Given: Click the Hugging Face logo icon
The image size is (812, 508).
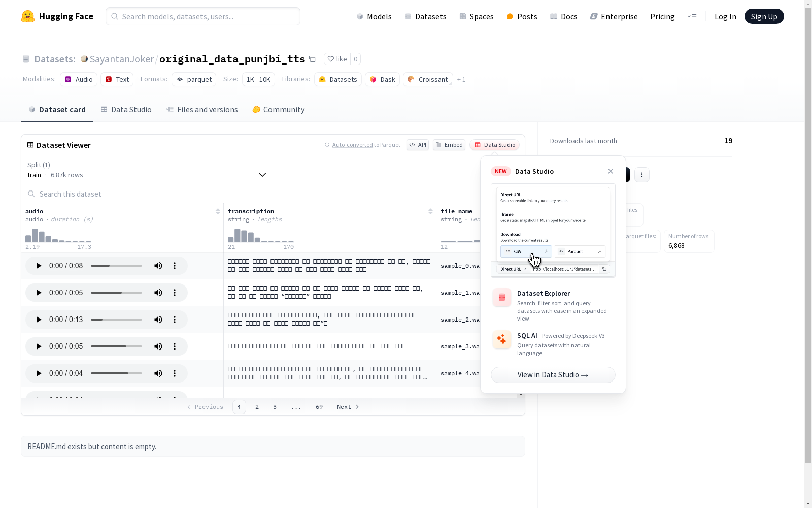Looking at the screenshot, I should (28, 16).
